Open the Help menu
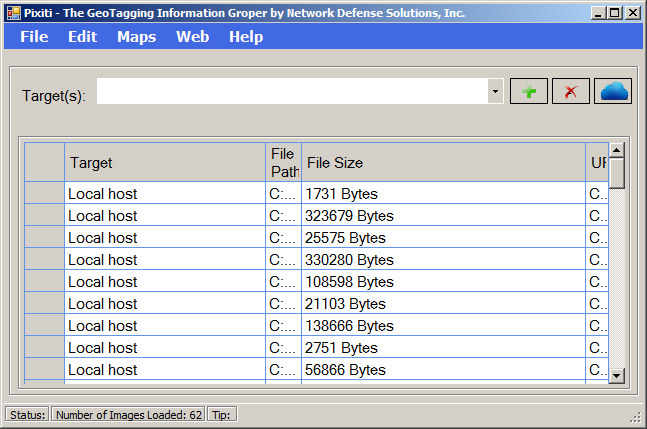Image resolution: width=647 pixels, height=429 pixels. (x=245, y=37)
